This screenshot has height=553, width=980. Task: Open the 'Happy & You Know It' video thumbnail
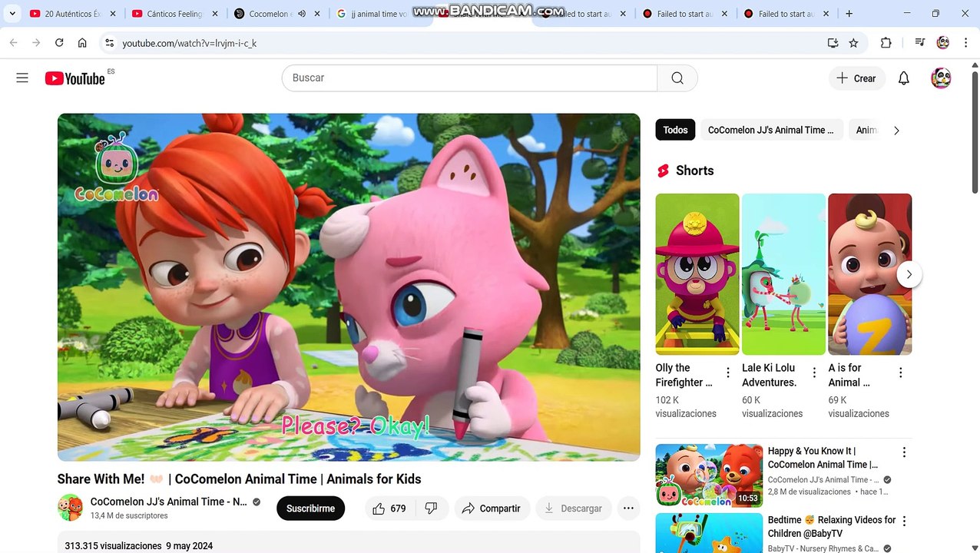[709, 476]
